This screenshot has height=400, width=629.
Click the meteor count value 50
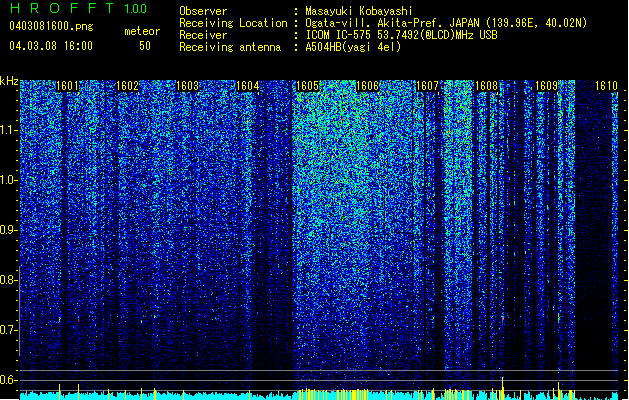(x=145, y=46)
